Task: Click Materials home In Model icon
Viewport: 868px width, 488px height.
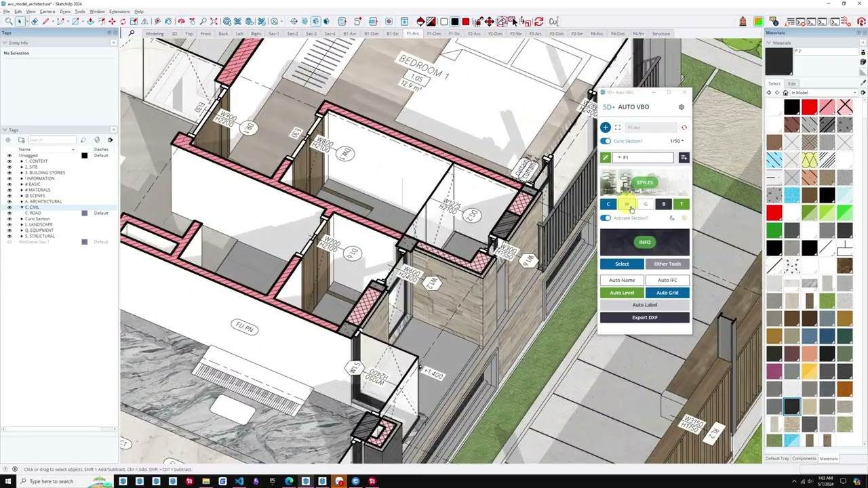Action: [x=785, y=93]
